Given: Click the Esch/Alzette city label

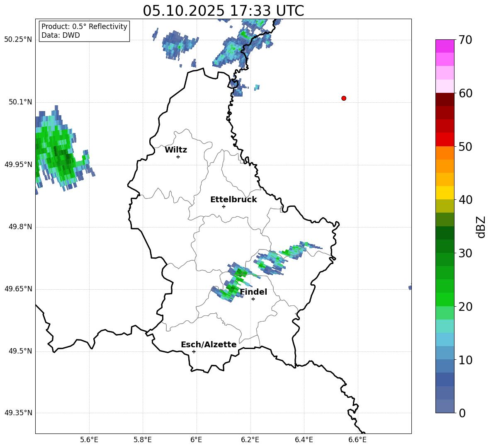Looking at the screenshot, I should point(209,344).
